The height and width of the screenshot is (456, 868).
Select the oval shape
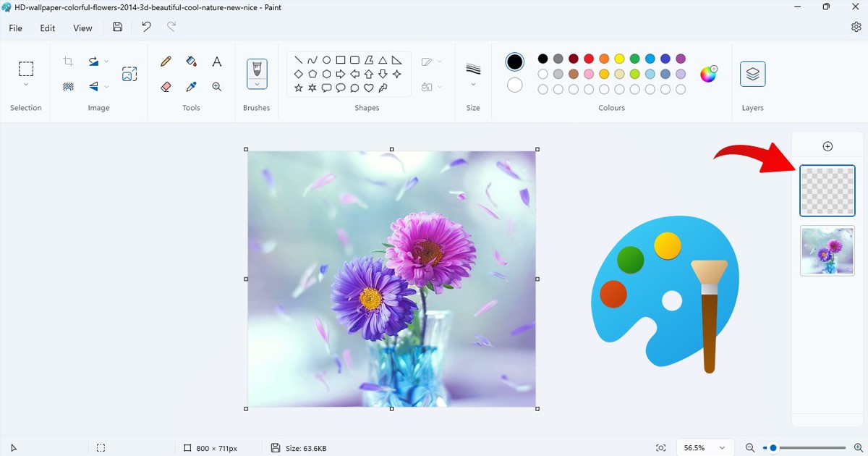coord(326,59)
